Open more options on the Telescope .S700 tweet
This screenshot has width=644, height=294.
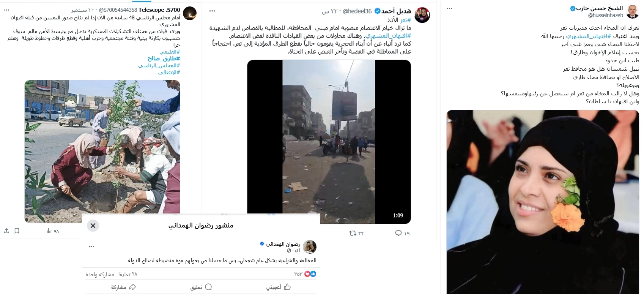[6, 10]
